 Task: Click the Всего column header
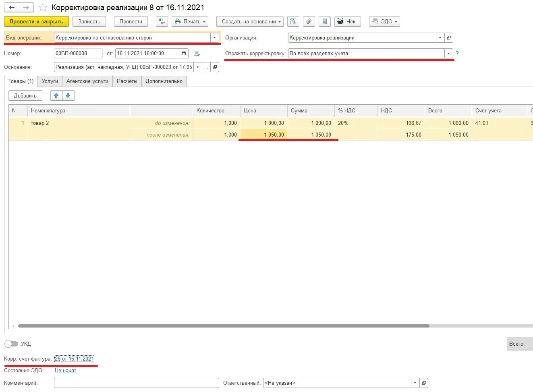tap(448, 110)
